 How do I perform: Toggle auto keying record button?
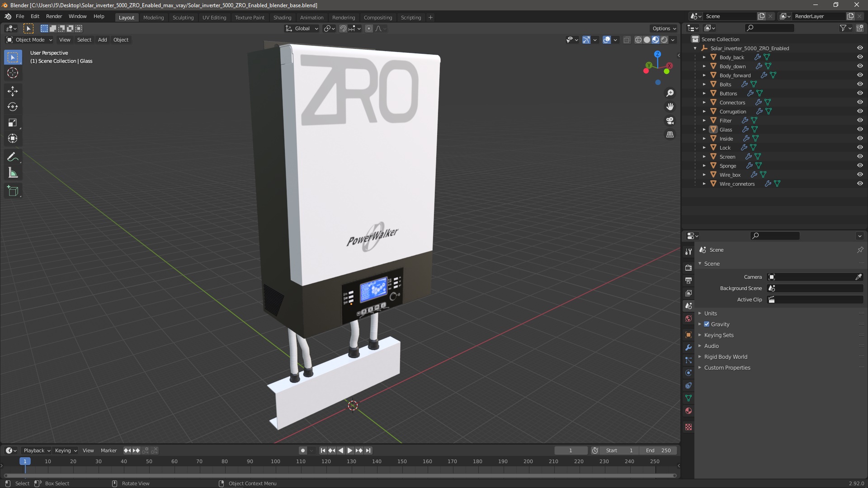click(303, 450)
